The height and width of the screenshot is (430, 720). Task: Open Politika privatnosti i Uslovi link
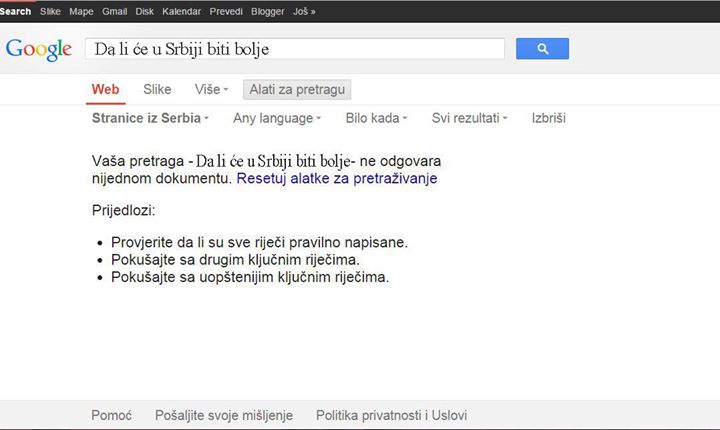tap(391, 415)
